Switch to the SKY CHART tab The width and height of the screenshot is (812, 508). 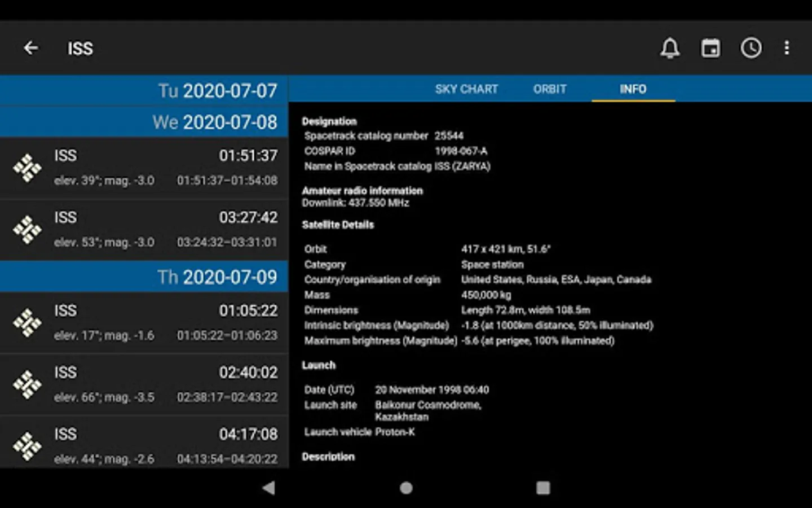coord(466,89)
